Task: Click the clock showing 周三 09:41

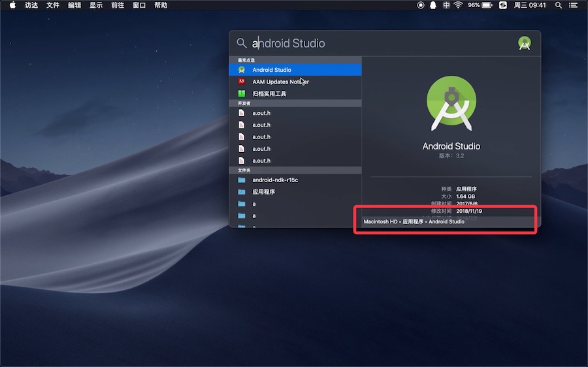Action: pyautogui.click(x=529, y=5)
